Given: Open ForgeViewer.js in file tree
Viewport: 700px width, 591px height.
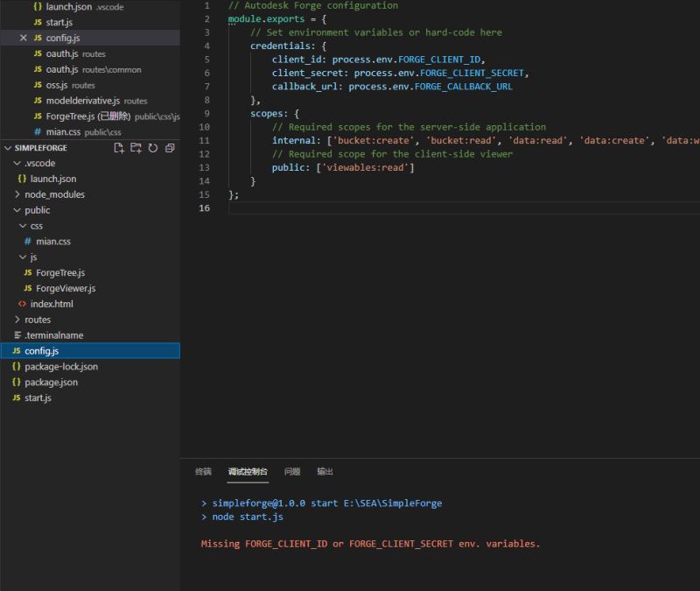Looking at the screenshot, I should coord(90,288).
